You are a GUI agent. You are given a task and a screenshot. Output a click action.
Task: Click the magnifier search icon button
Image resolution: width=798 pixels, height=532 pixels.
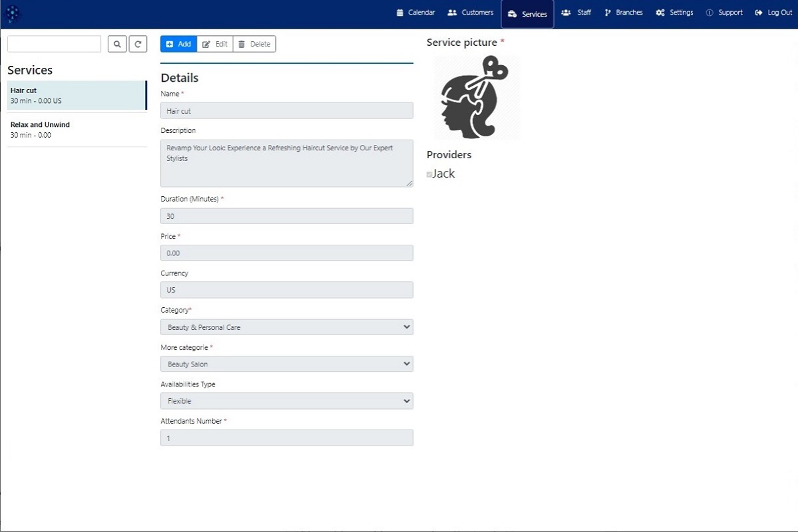click(x=117, y=44)
